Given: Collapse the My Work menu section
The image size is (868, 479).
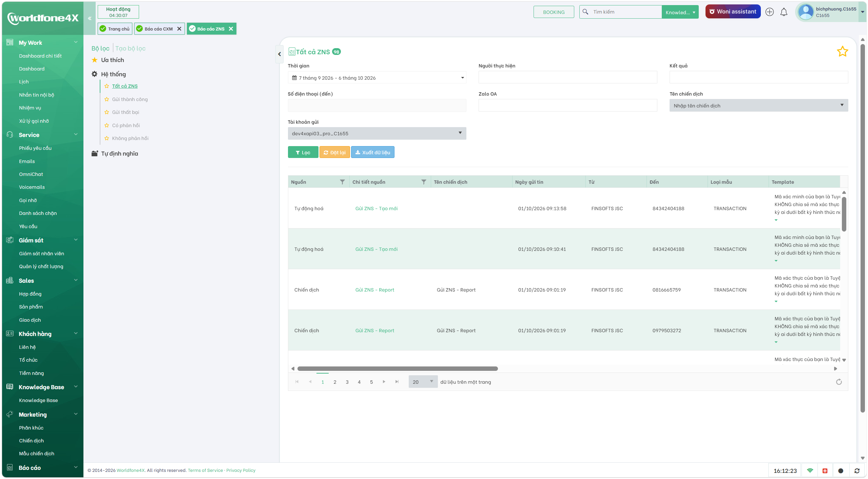Looking at the screenshot, I should 76,42.
